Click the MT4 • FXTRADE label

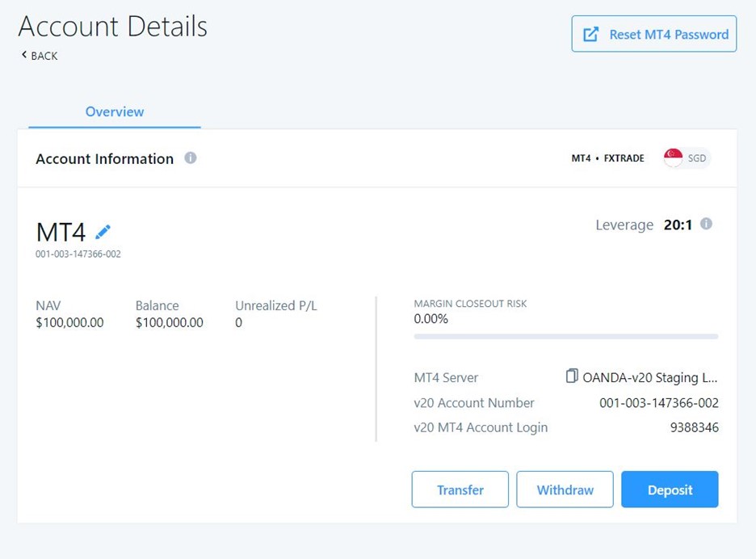(x=607, y=158)
